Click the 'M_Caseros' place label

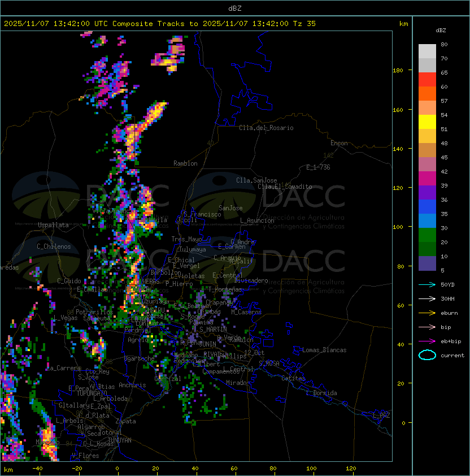pyautogui.click(x=246, y=312)
